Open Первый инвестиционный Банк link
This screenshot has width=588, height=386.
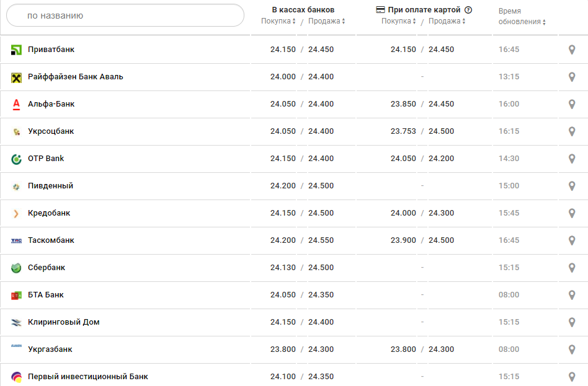click(87, 377)
